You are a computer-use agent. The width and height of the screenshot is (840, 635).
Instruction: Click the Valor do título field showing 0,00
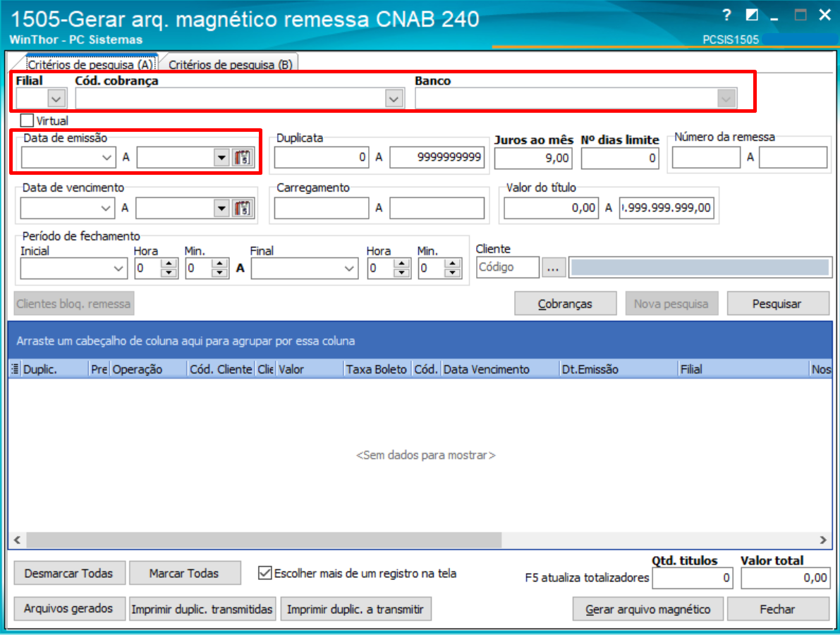(x=552, y=208)
